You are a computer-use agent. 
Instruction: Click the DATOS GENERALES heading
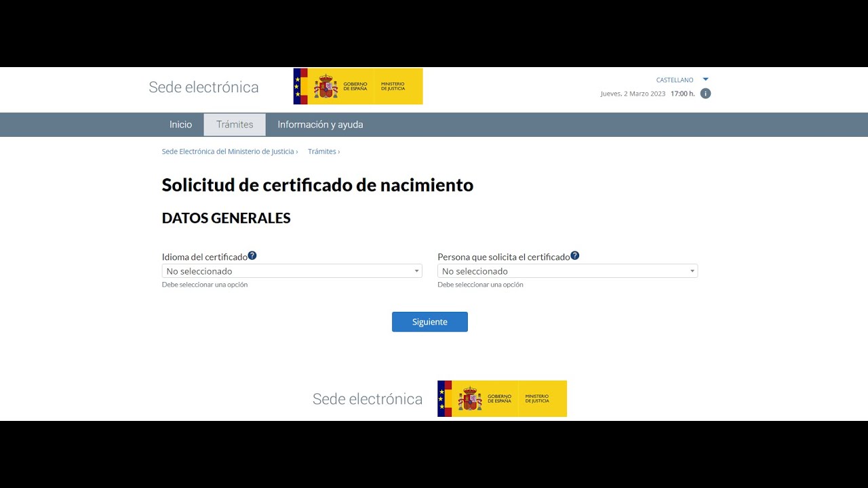[226, 218]
